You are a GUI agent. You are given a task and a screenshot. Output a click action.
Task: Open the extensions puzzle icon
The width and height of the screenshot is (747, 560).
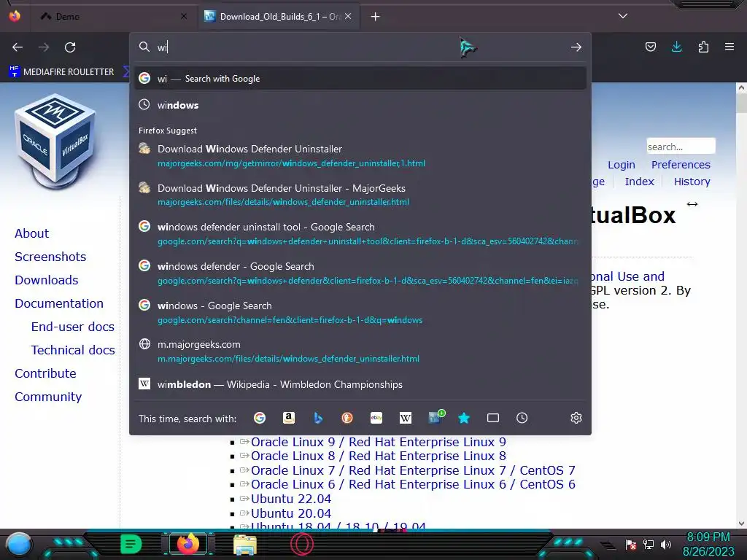(x=703, y=47)
